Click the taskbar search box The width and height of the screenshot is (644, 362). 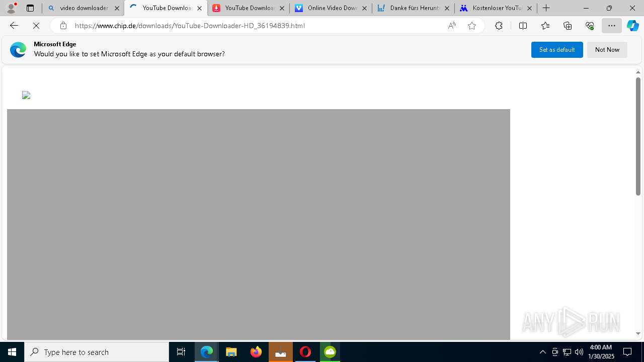click(97, 352)
